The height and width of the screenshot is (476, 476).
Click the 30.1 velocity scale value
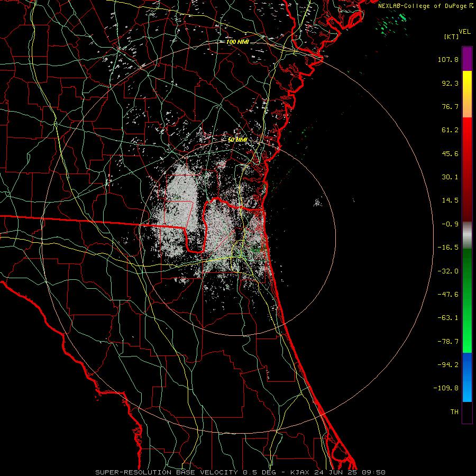coord(450,177)
